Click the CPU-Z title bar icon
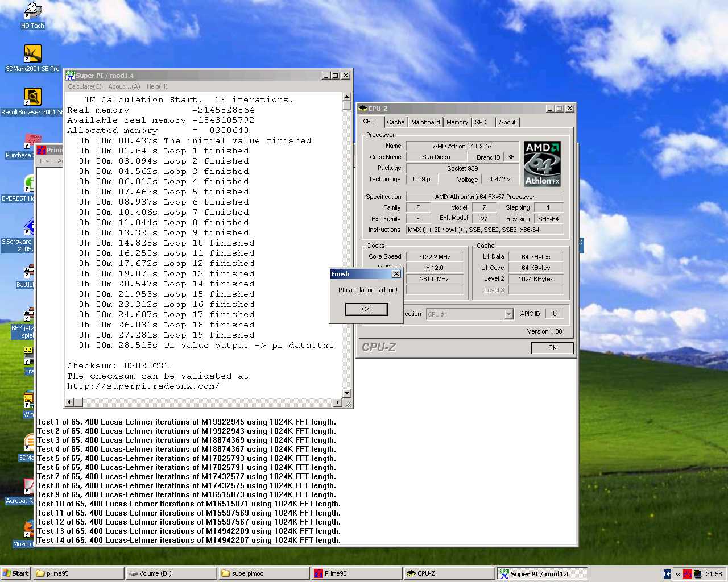Image resolution: width=728 pixels, height=582 pixels. (x=362, y=109)
